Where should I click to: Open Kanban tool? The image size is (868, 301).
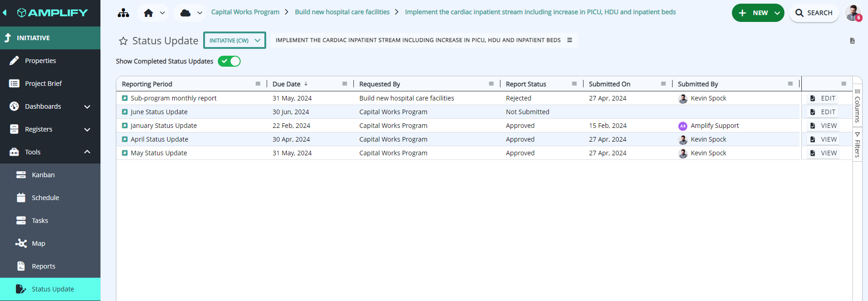click(50, 175)
